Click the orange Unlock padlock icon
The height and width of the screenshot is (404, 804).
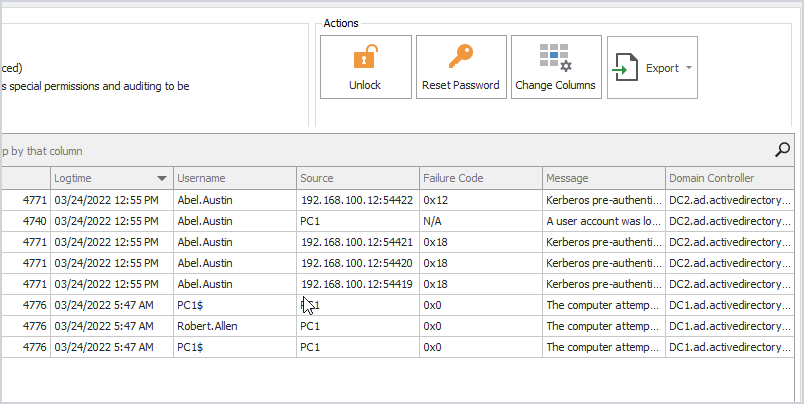[366, 56]
